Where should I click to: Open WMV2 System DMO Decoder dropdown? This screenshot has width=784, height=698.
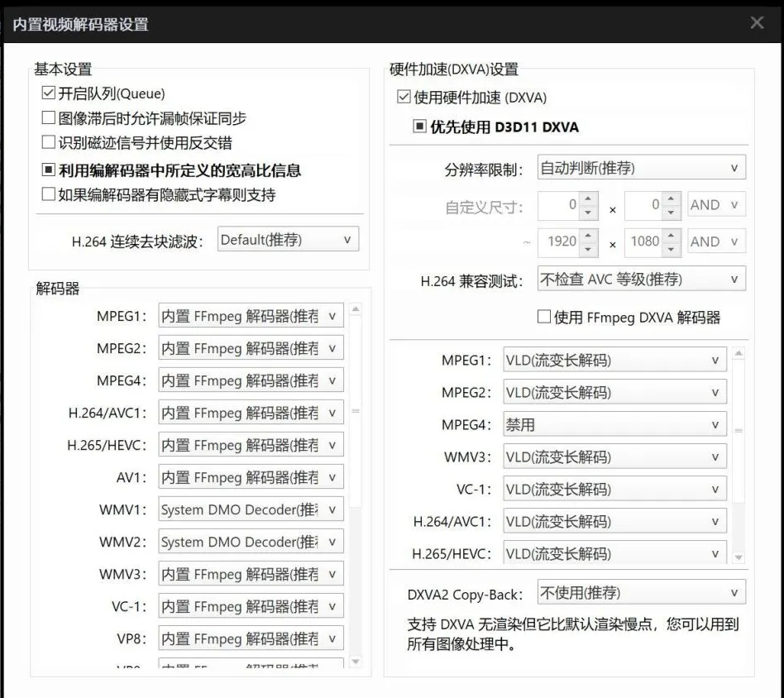pyautogui.click(x=251, y=542)
